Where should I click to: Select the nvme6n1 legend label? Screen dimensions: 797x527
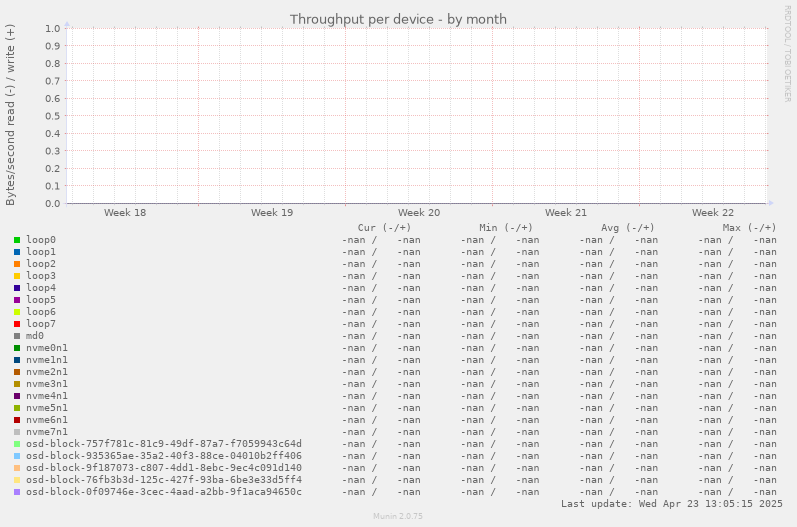point(47,420)
